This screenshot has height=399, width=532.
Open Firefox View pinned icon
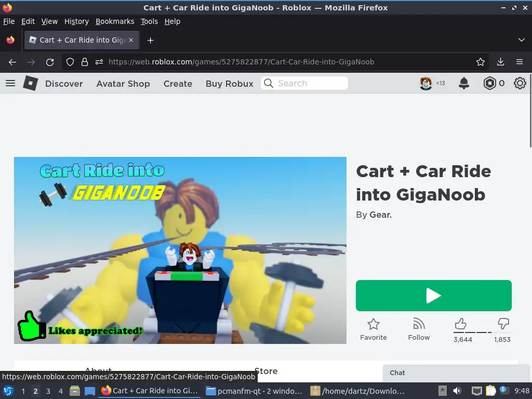pyautogui.click(x=10, y=40)
